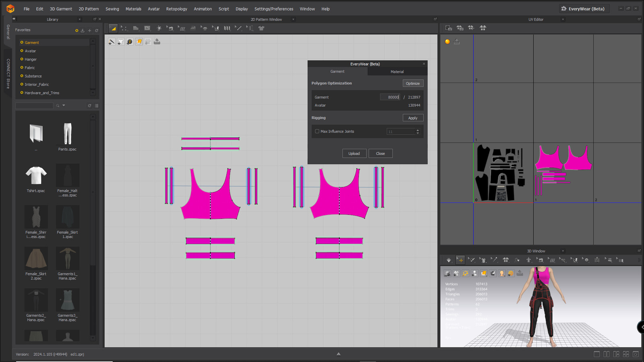Screen dimensions: 644x362
Task: Click the Optimize button
Action: [x=413, y=83]
